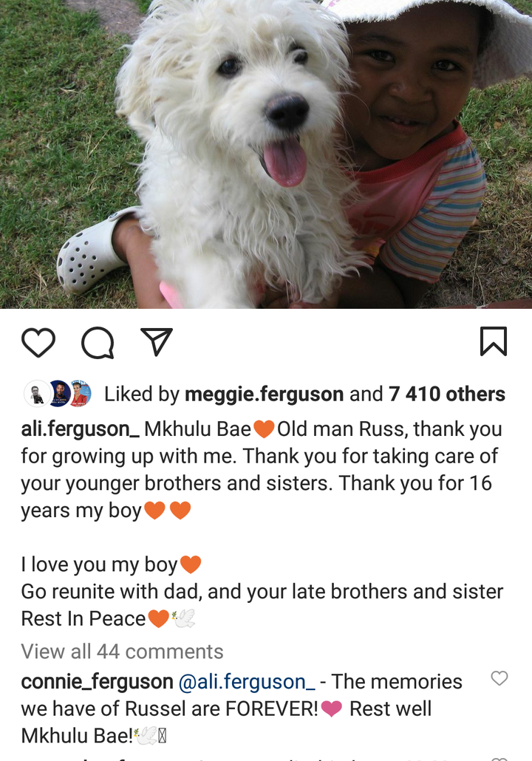Expand View all 44 comments
The image size is (532, 761).
tap(122, 652)
